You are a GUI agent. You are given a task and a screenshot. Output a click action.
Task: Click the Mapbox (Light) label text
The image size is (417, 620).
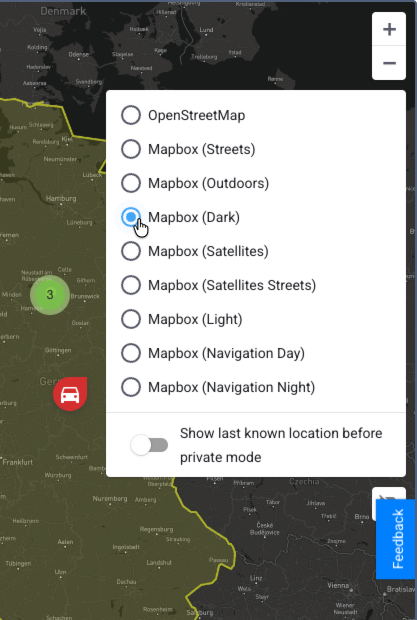tap(195, 319)
